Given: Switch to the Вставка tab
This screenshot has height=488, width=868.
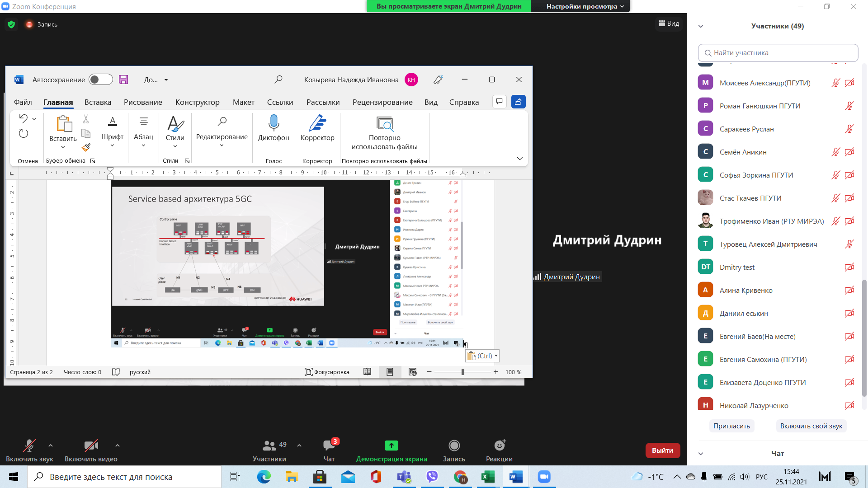Looking at the screenshot, I should click(x=98, y=102).
